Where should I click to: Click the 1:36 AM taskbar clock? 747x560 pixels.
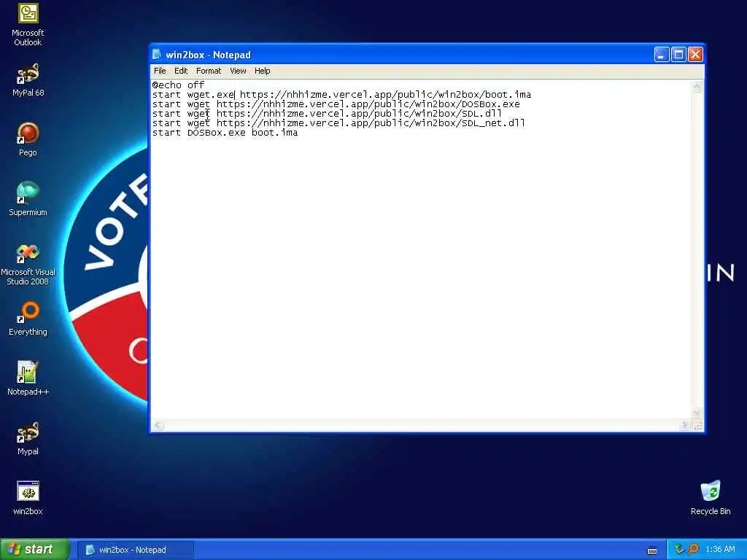[x=720, y=550]
